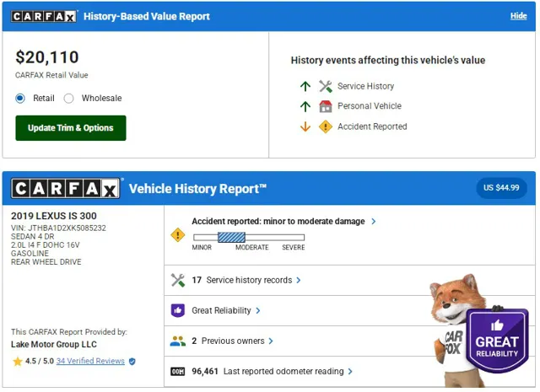Click the odometer reading icon
The image size is (540, 392).
click(177, 371)
